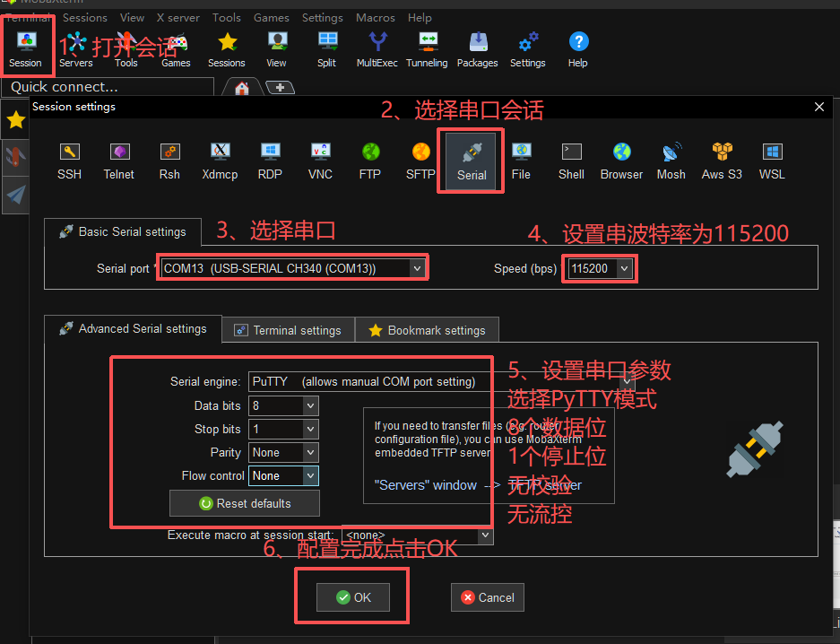Switch to Terminal settings tab
This screenshot has height=644, width=840.
coord(288,330)
